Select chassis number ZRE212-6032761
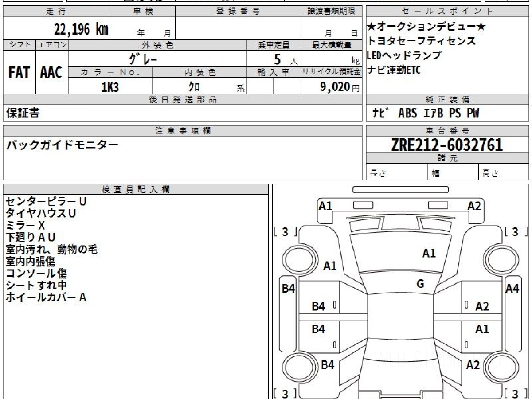This screenshot has width=532, height=399. [x=447, y=145]
